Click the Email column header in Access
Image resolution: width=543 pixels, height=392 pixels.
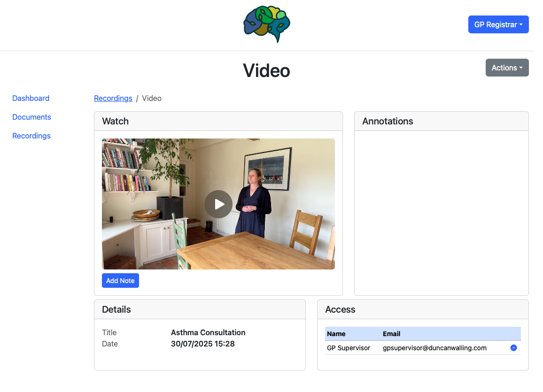pos(391,334)
